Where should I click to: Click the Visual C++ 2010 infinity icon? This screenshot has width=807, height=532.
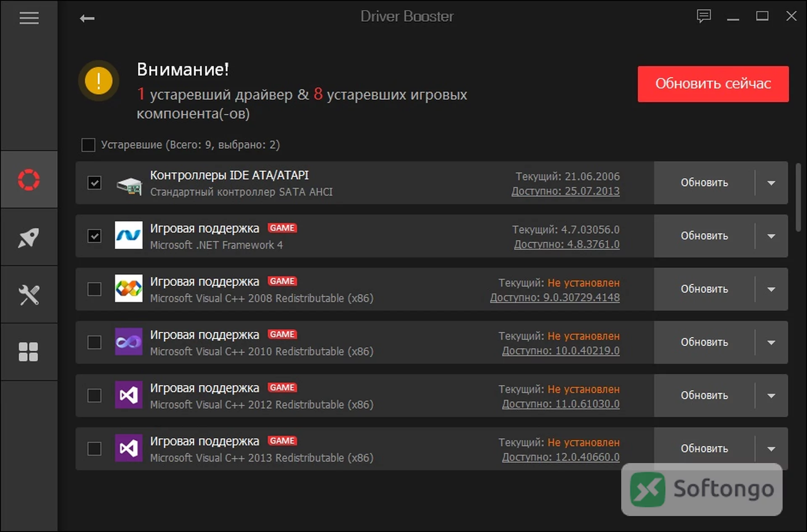coord(129,342)
